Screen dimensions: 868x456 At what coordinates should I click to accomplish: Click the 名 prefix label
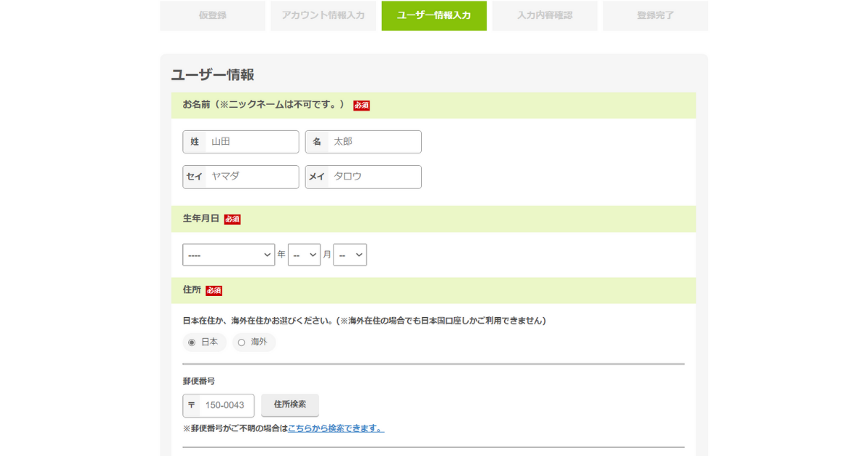point(317,142)
